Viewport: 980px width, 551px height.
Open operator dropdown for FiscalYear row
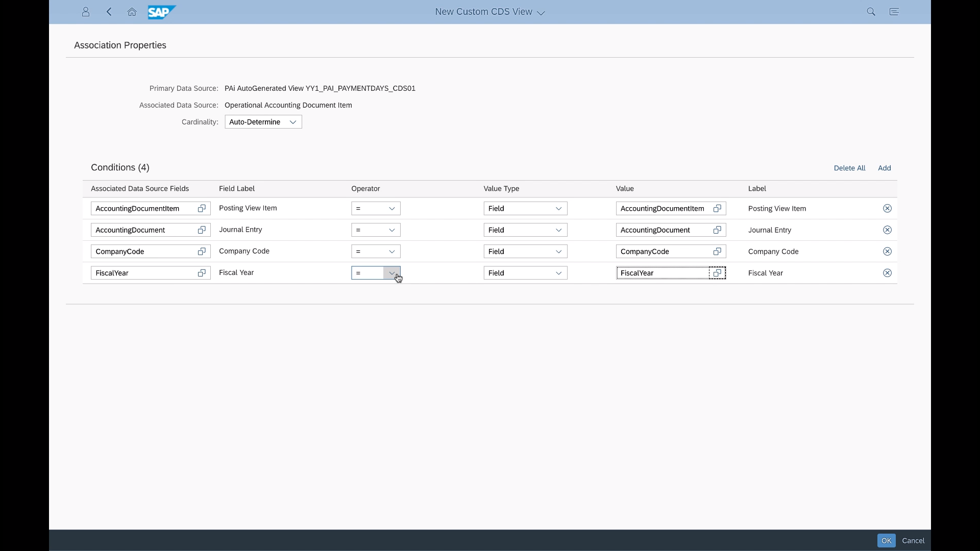click(391, 273)
